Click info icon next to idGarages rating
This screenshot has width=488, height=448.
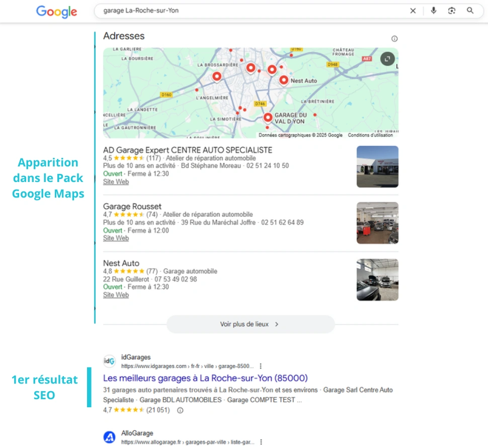[x=180, y=410]
